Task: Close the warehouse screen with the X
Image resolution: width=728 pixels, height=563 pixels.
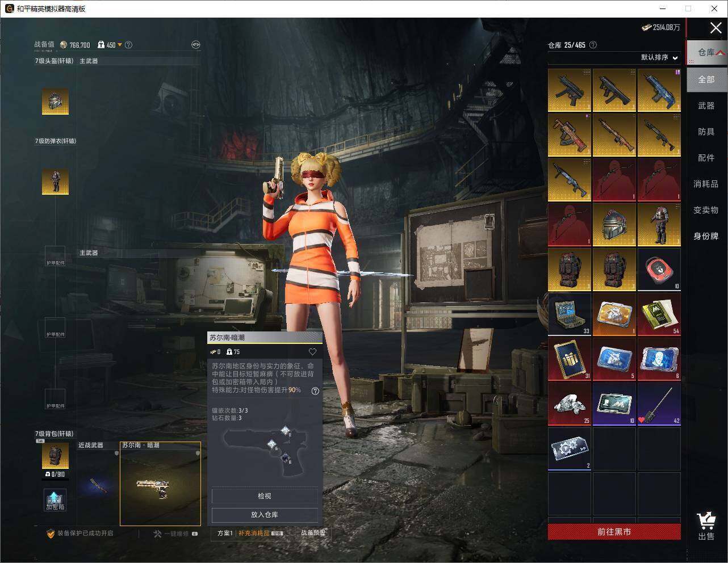Action: 716,28
